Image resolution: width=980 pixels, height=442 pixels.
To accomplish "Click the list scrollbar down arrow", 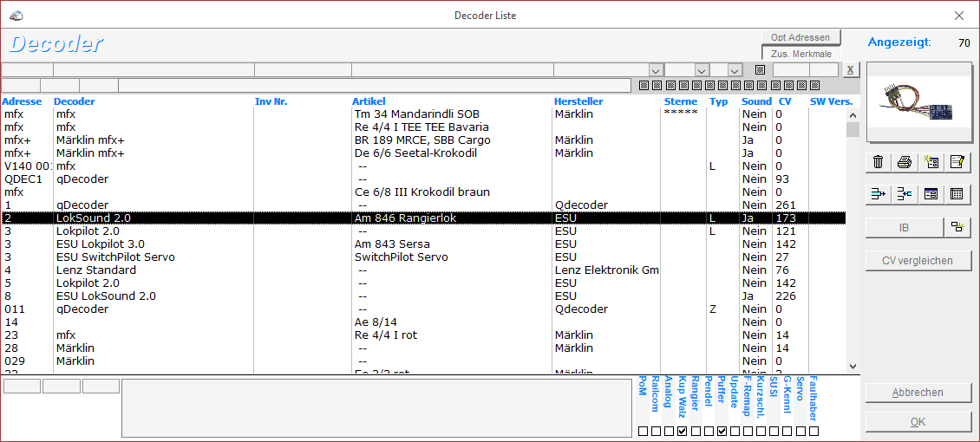I will (853, 367).
